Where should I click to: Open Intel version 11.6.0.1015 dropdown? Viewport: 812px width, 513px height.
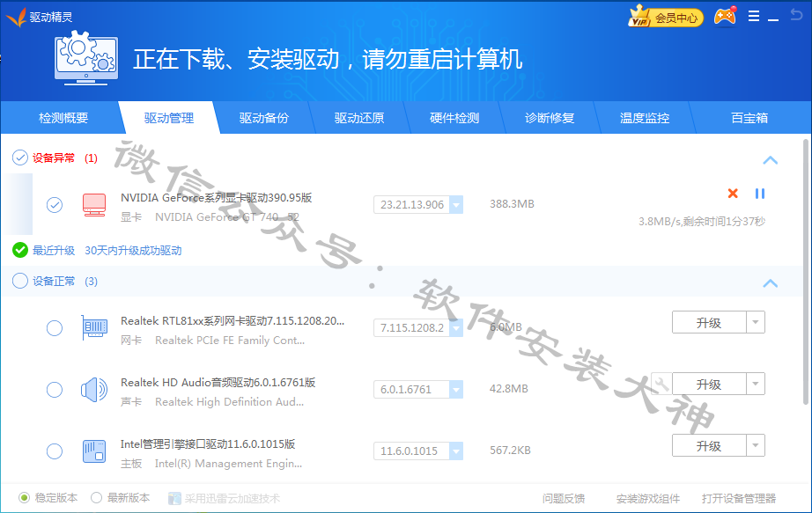(x=456, y=451)
